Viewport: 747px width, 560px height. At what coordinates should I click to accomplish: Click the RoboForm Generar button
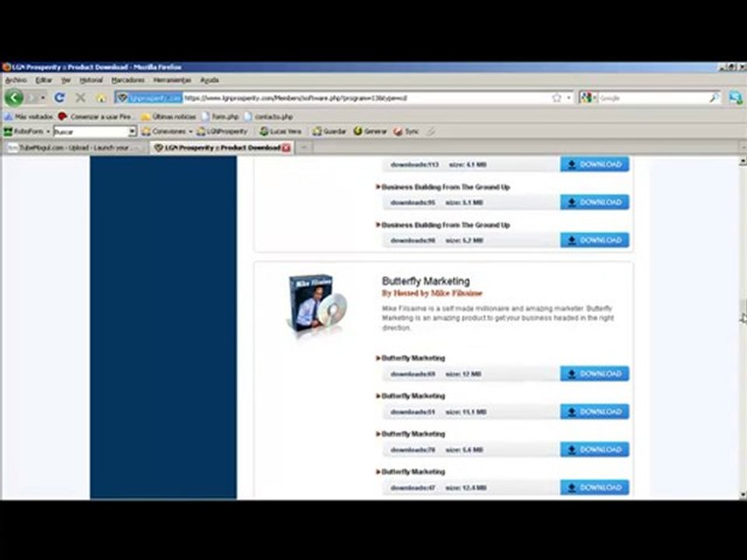tap(370, 131)
